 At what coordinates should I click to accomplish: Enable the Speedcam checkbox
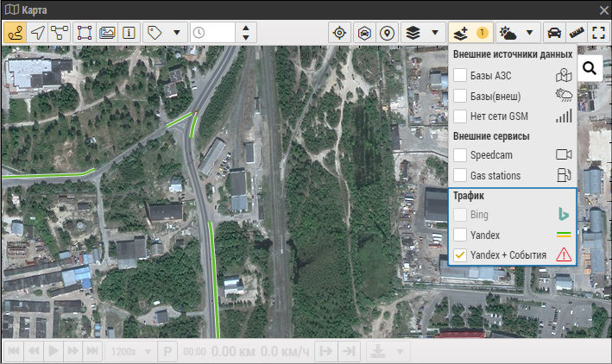(460, 155)
